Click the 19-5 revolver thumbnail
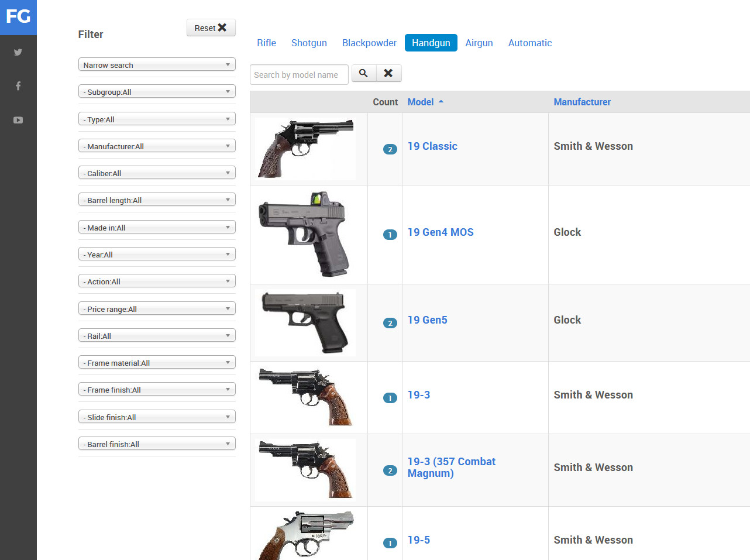This screenshot has width=750, height=560. tap(305, 535)
